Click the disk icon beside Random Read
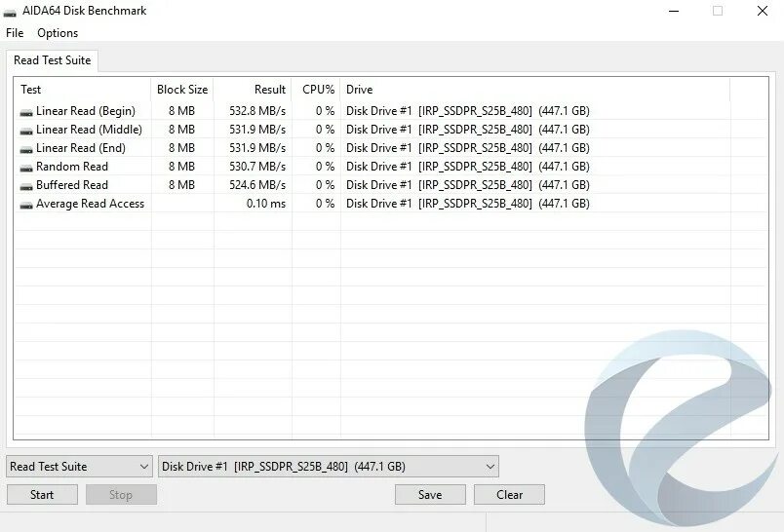The height and width of the screenshot is (532, 784). pyautogui.click(x=26, y=168)
